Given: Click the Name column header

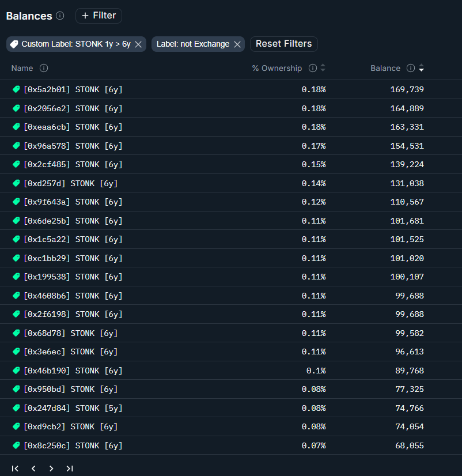Looking at the screenshot, I should click(x=22, y=68).
